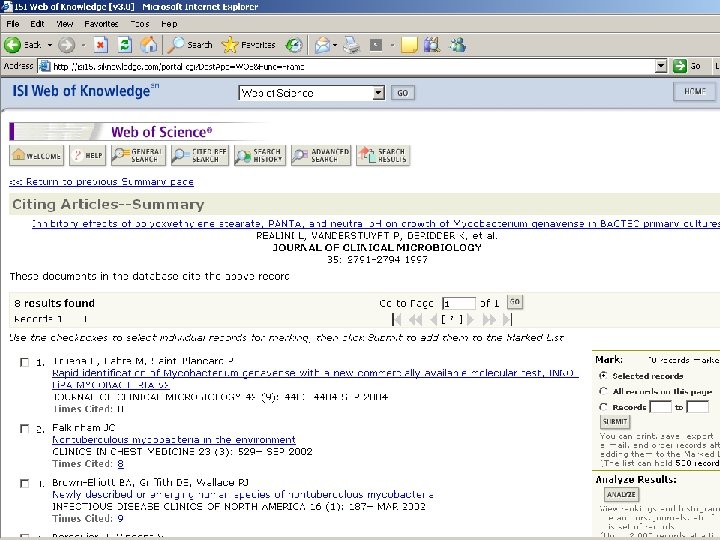This screenshot has width=720, height=540.
Task: Click the Records range end field
Action: point(697,406)
